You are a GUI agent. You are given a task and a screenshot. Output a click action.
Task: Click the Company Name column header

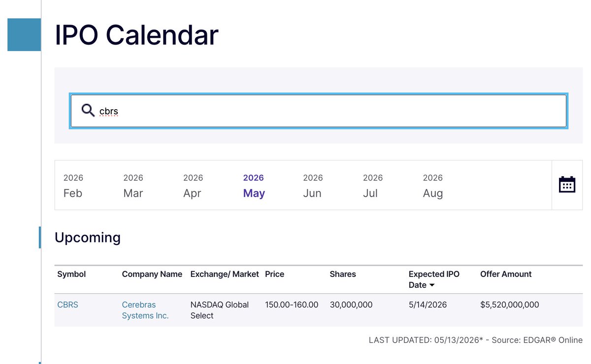point(152,274)
